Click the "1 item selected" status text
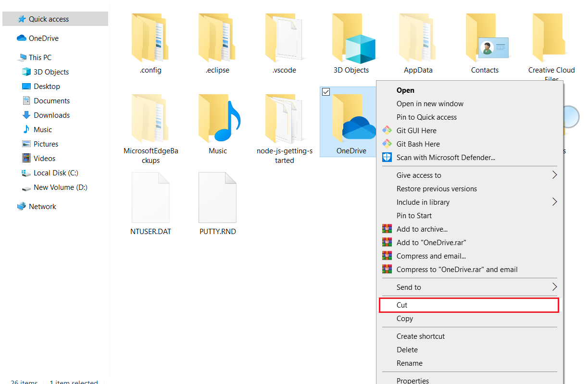 74,382
